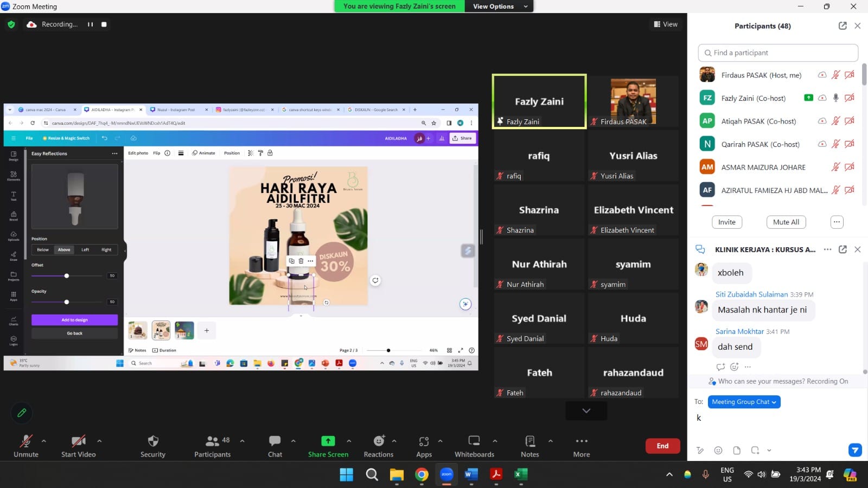
Task: Send the chat message with send icon
Action: click(x=854, y=450)
